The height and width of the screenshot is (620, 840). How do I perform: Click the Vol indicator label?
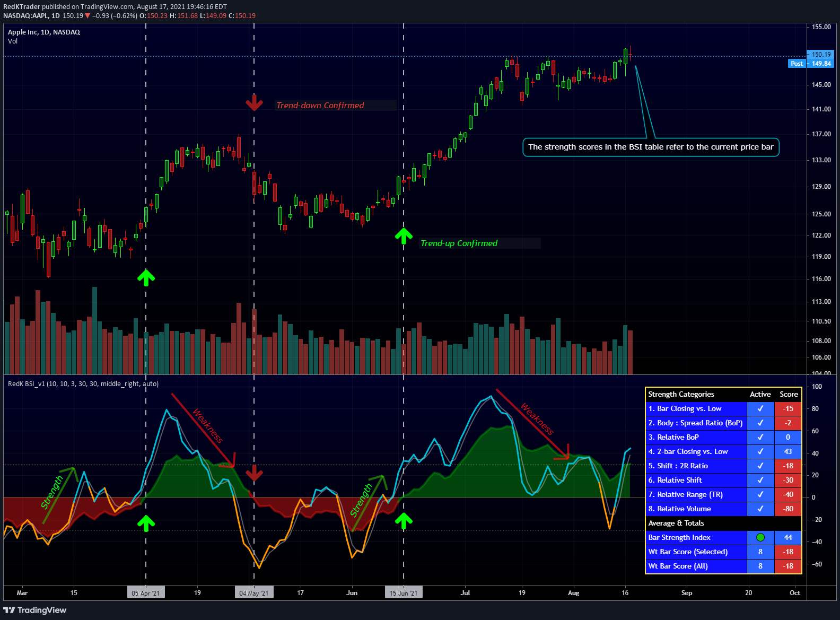click(13, 41)
